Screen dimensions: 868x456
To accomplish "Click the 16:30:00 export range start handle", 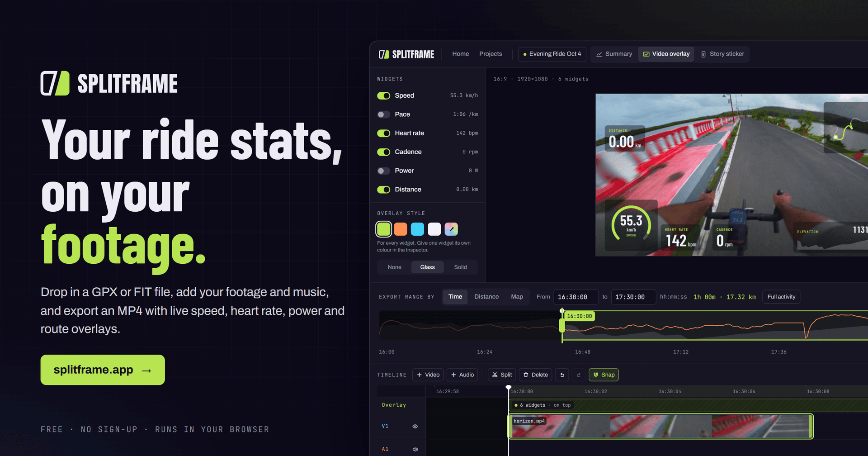I will (x=562, y=325).
